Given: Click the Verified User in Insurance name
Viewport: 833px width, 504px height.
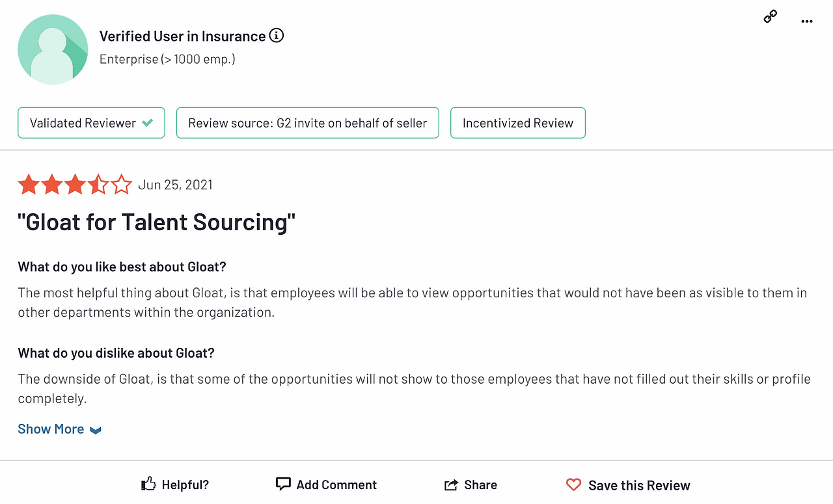Looking at the screenshot, I should pos(182,36).
